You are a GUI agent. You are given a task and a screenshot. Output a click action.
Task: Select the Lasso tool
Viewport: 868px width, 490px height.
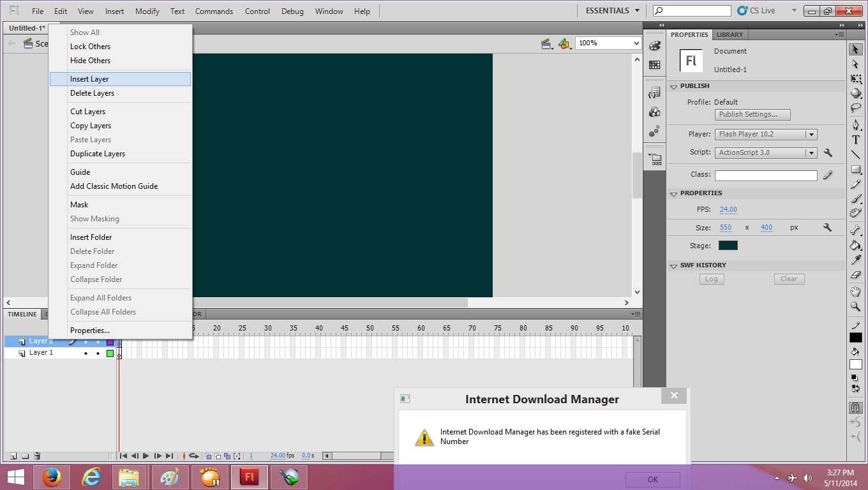[856, 108]
